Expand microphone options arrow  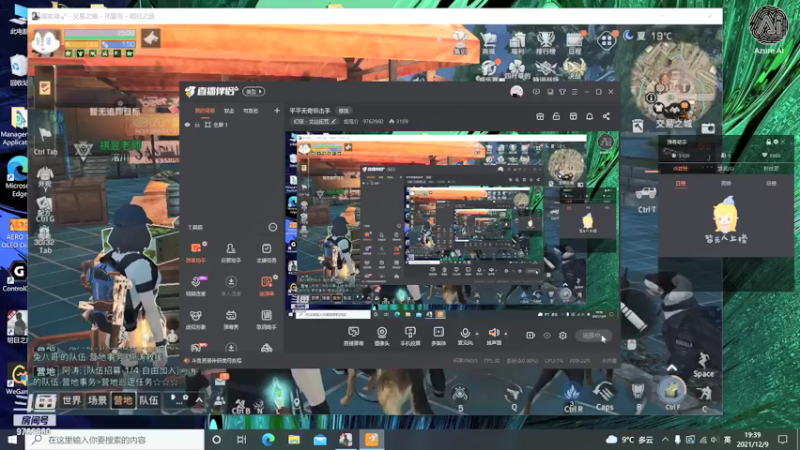click(x=477, y=334)
